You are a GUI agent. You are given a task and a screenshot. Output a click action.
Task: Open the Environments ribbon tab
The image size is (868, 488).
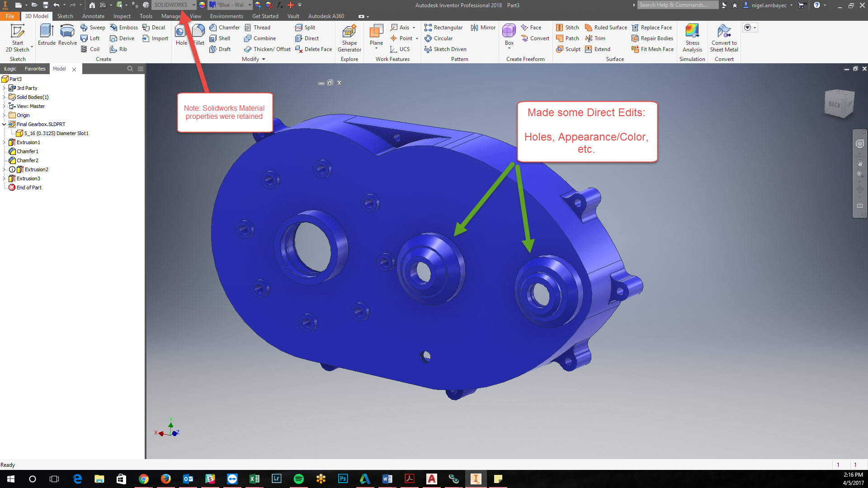[x=226, y=16]
